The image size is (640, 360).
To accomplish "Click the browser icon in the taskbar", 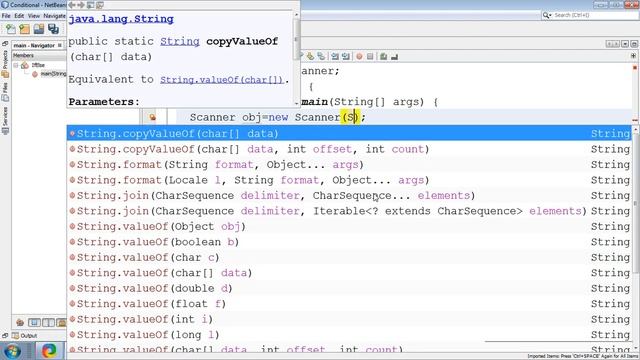I will 49,351.
